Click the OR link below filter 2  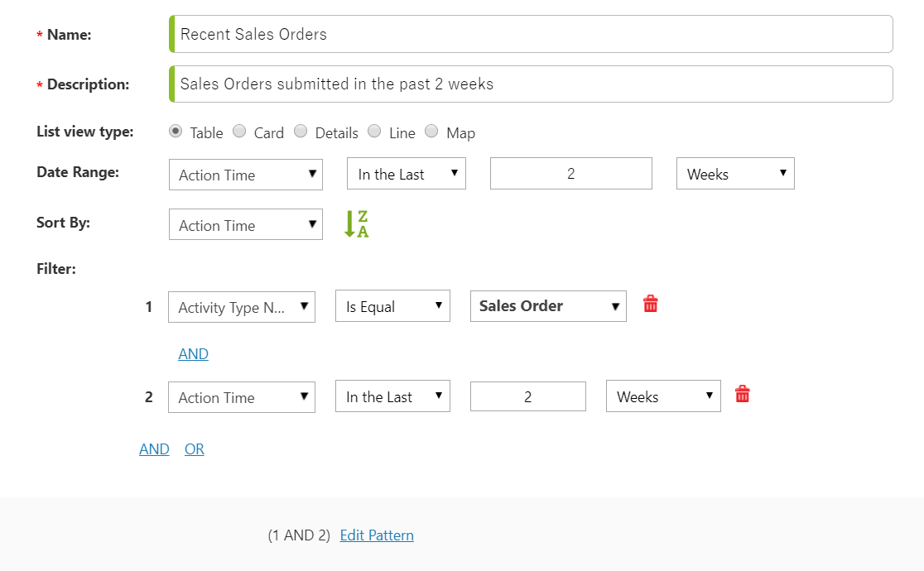194,449
